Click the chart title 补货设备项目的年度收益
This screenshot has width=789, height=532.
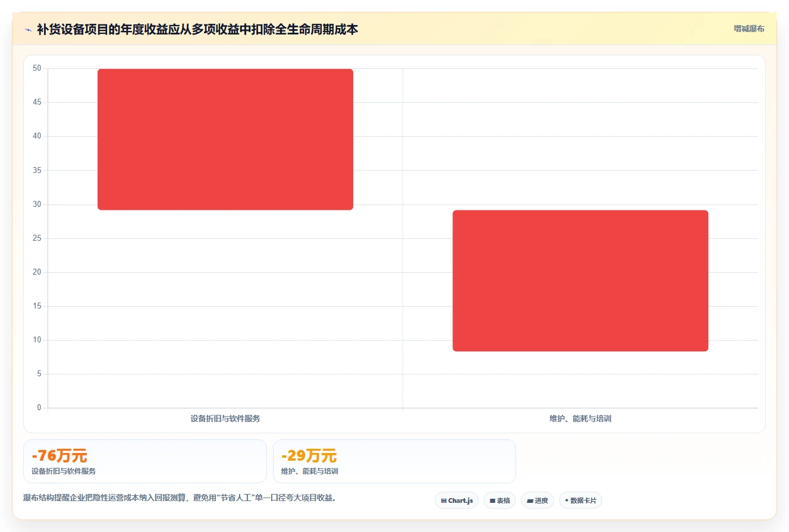[x=197, y=29]
